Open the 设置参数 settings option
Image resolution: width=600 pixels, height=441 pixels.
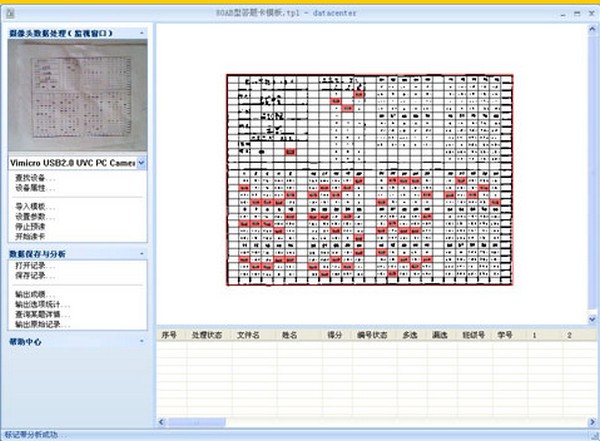tap(35, 217)
